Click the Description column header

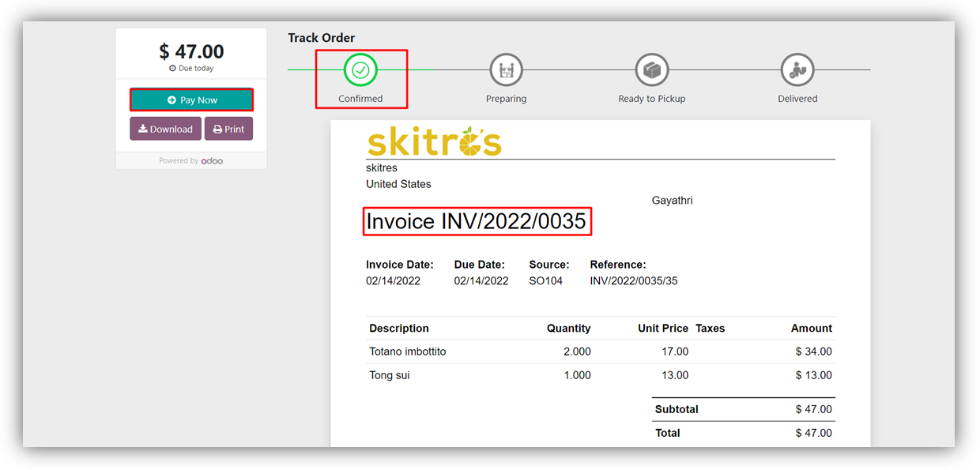tap(399, 329)
